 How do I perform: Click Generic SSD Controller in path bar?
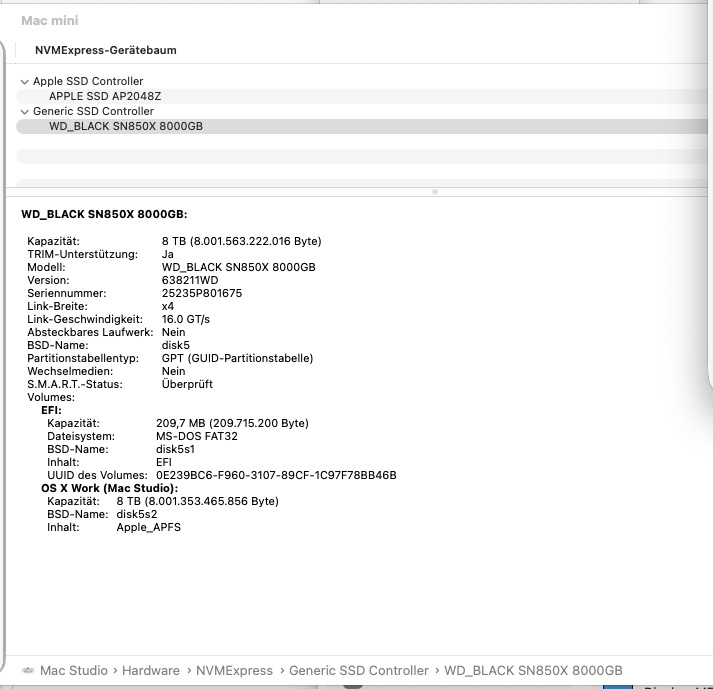(359, 670)
